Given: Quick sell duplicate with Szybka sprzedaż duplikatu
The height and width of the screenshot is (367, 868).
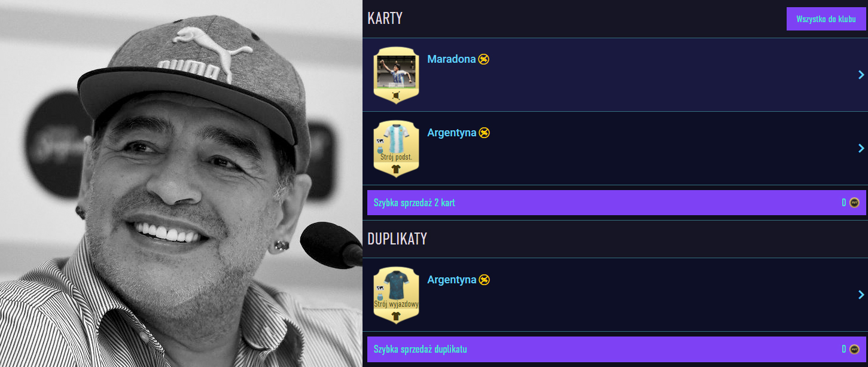Looking at the screenshot, I should [x=617, y=349].
